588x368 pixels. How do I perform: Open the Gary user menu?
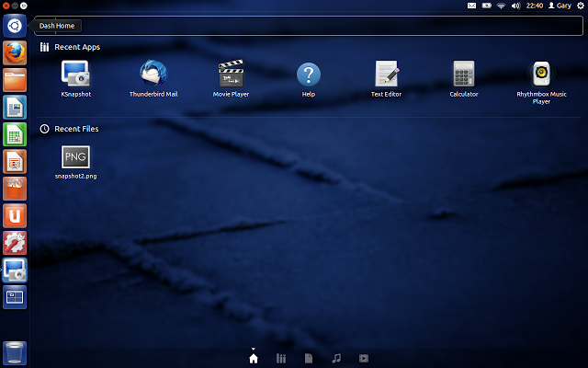click(560, 6)
